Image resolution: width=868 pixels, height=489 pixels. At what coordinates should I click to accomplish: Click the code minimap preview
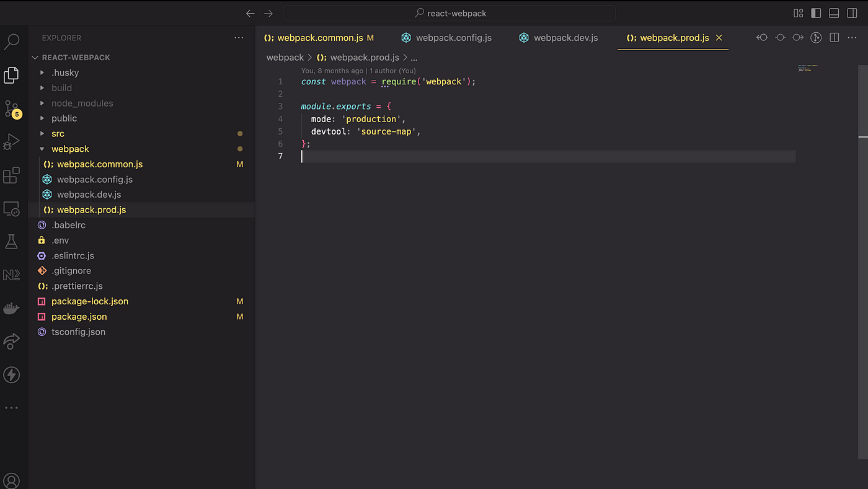[x=808, y=68]
